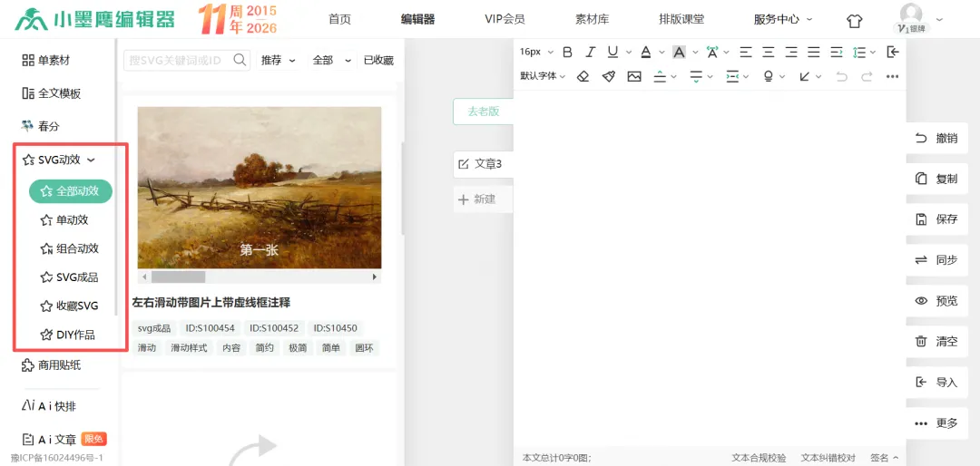This screenshot has width=980, height=466.
Task: Toggle underline on selected text
Action: click(x=612, y=52)
